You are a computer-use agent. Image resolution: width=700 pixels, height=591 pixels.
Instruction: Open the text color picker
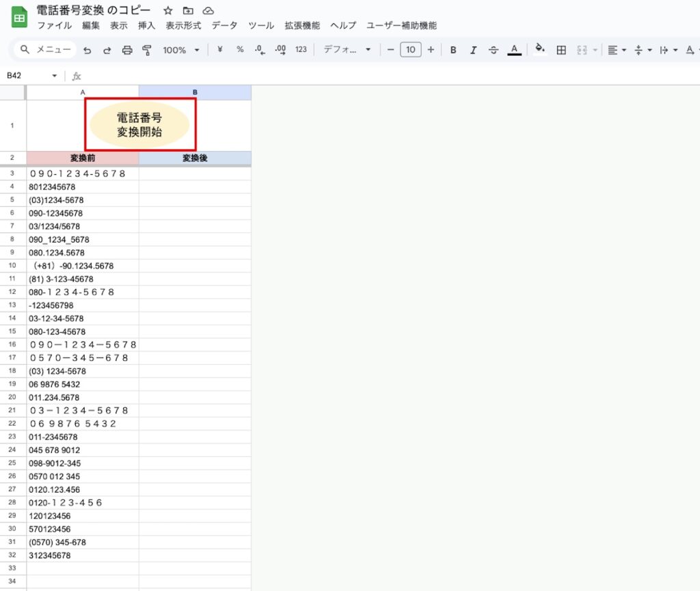(514, 50)
